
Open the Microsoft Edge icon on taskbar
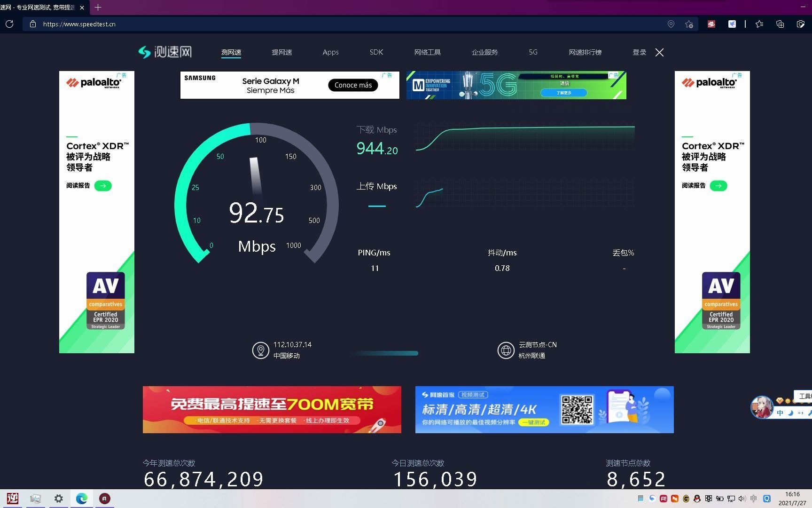[x=82, y=499]
